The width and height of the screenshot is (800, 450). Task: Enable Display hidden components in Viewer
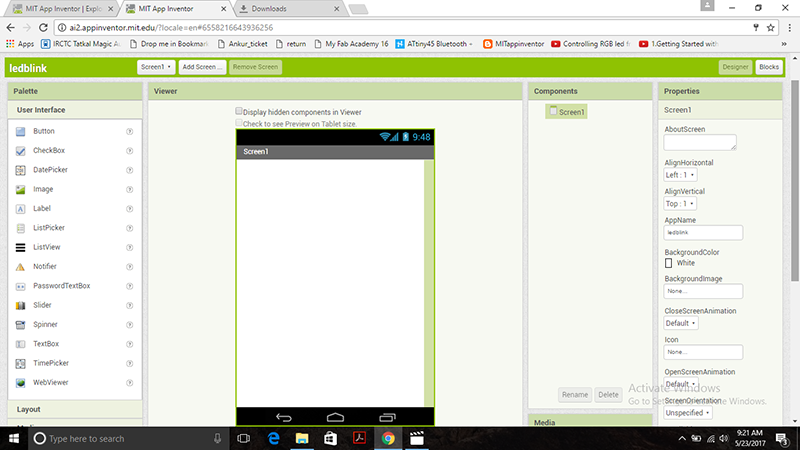[239, 111]
